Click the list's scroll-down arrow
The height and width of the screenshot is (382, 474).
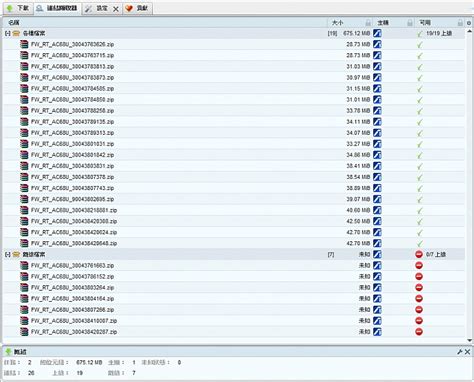(469, 340)
